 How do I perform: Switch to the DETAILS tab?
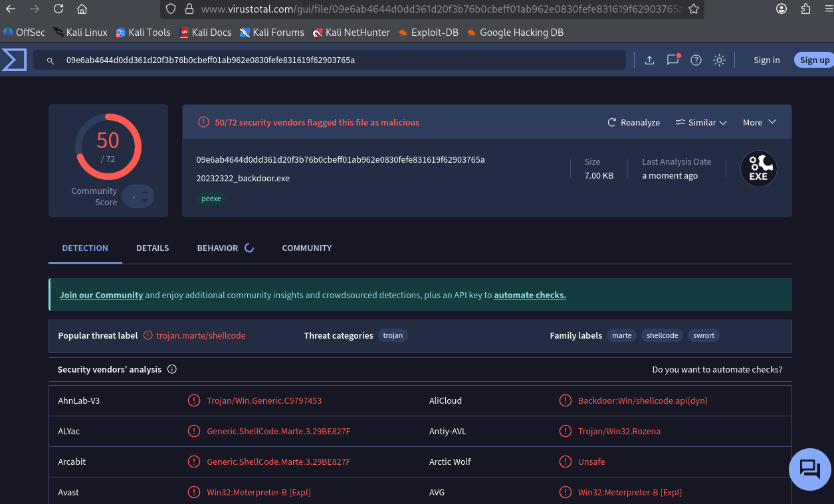[152, 248]
